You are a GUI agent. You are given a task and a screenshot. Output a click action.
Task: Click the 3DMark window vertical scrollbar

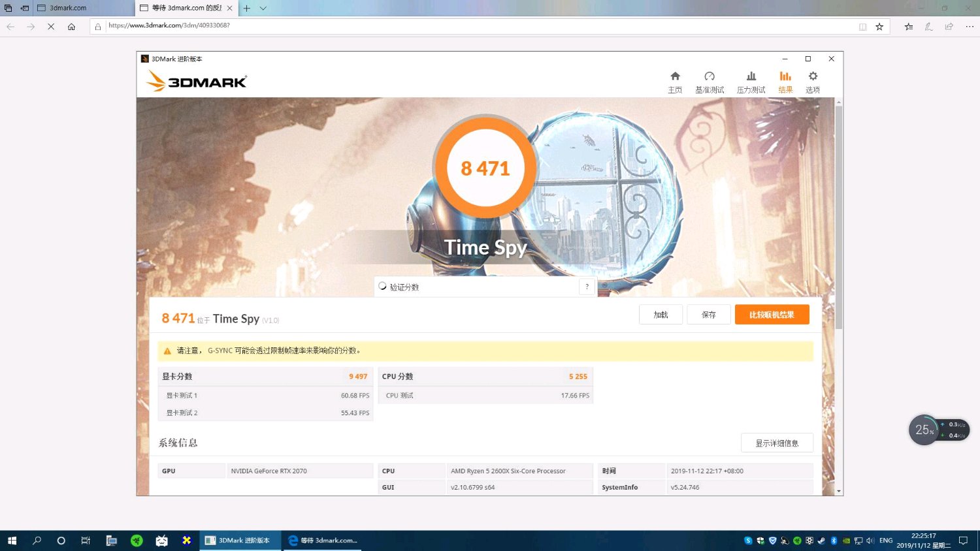[x=839, y=218]
